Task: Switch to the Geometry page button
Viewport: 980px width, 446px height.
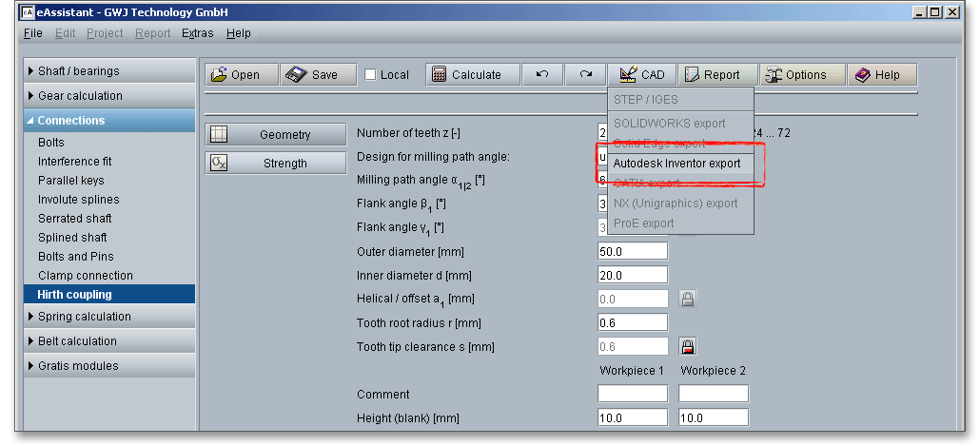Action: [276, 135]
